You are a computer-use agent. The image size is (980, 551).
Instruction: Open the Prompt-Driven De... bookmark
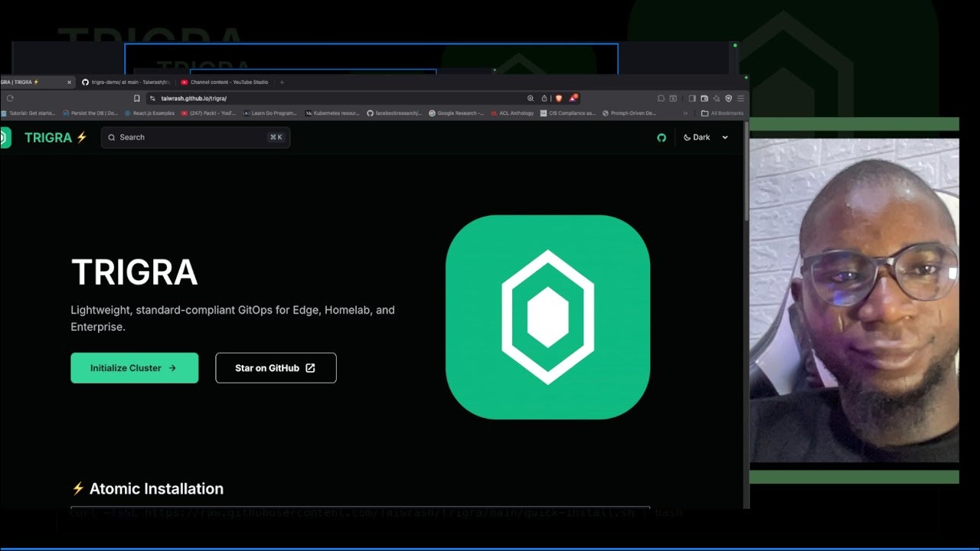pos(629,113)
